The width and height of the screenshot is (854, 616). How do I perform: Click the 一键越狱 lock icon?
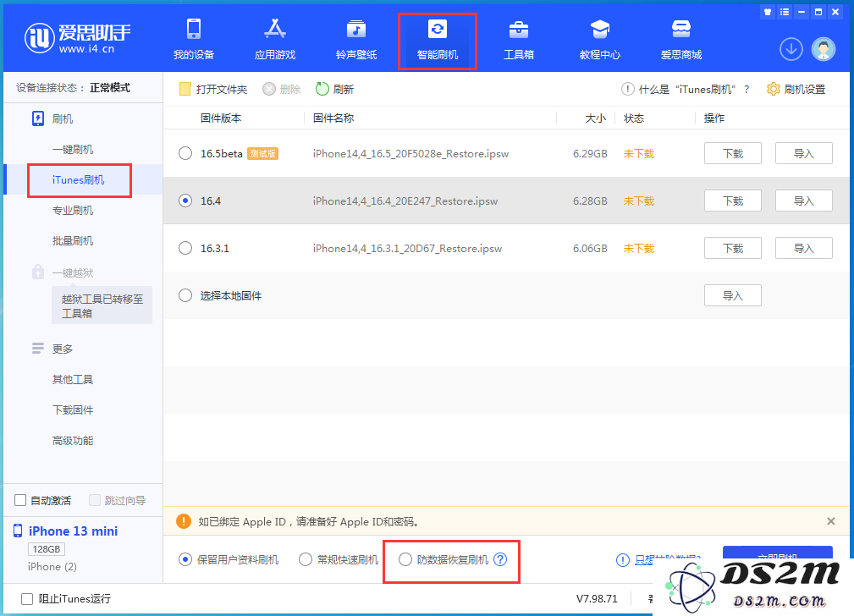(37, 272)
